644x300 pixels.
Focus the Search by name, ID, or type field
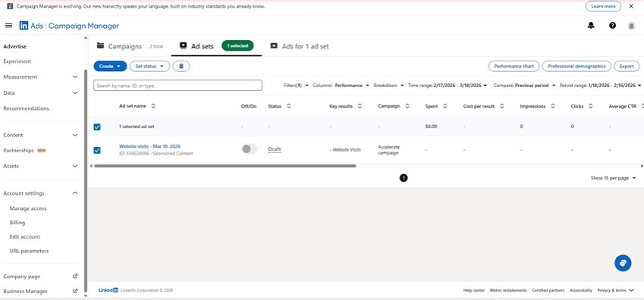click(x=177, y=86)
